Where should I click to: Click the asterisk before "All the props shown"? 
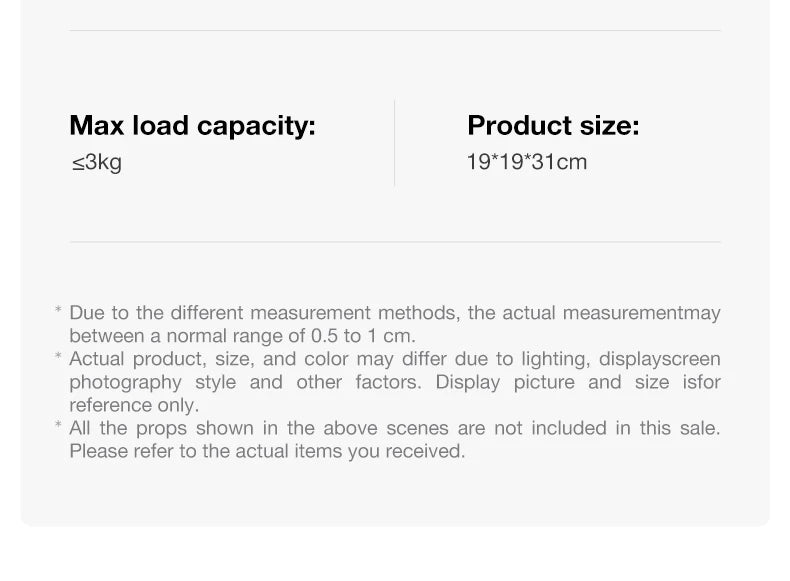(x=58, y=429)
